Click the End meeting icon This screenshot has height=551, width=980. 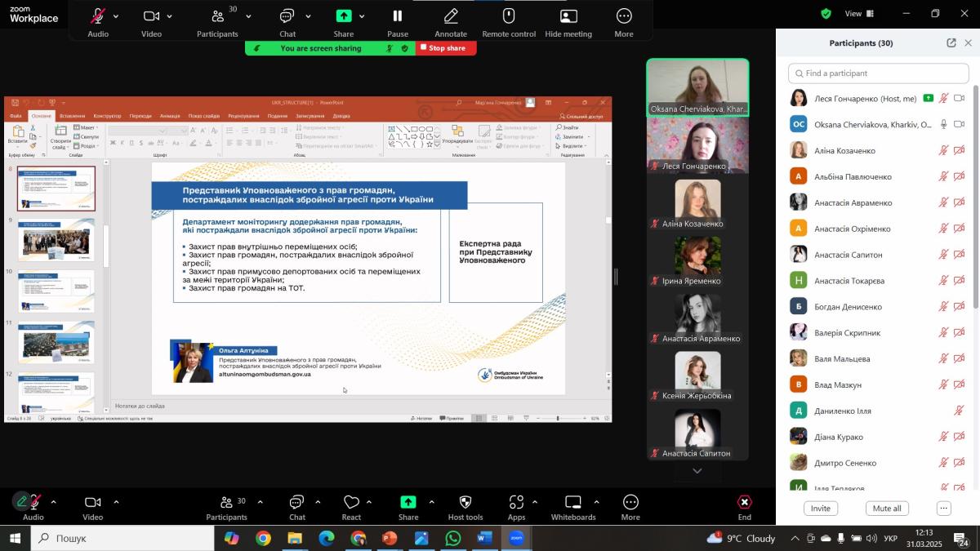pos(744,503)
